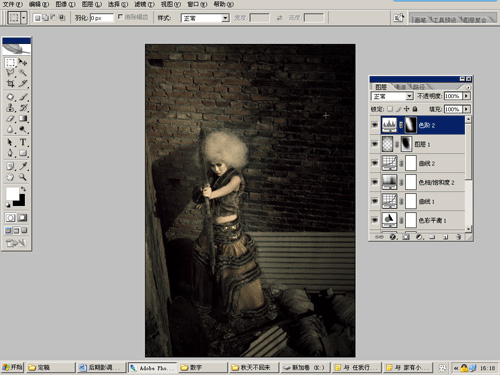Select the Hand tool
This screenshot has height=375, width=500.
tap(10, 177)
